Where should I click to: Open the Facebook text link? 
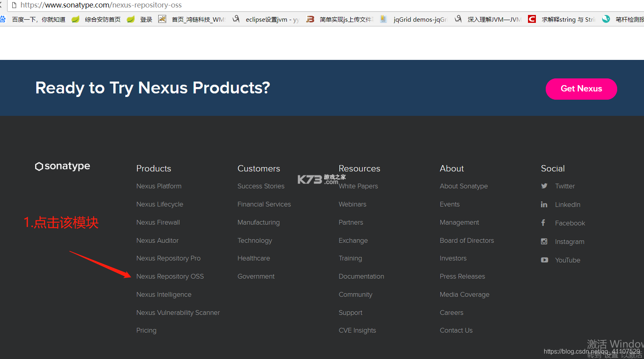pos(570,223)
